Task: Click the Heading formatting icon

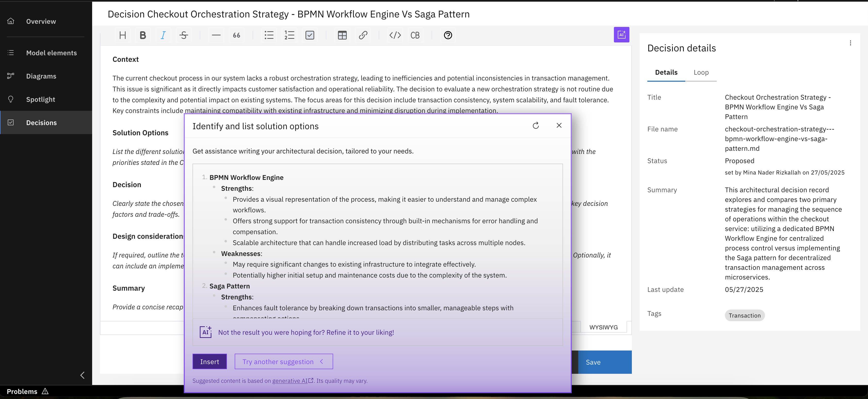Action: (123, 35)
